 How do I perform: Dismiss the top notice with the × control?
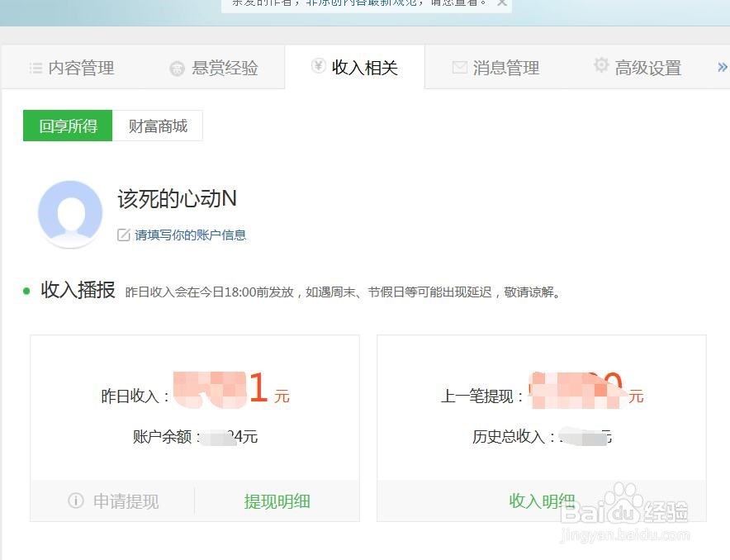pos(501,4)
